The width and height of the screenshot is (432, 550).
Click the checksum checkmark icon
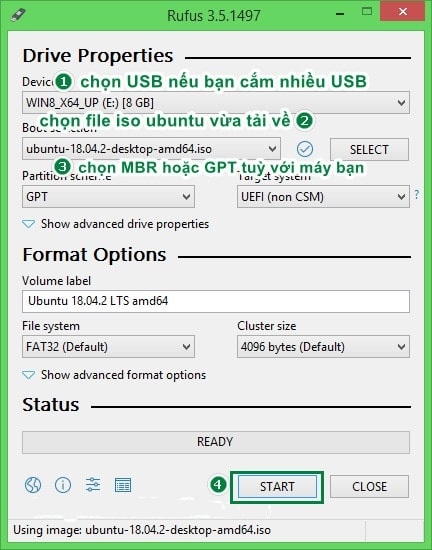tap(305, 149)
